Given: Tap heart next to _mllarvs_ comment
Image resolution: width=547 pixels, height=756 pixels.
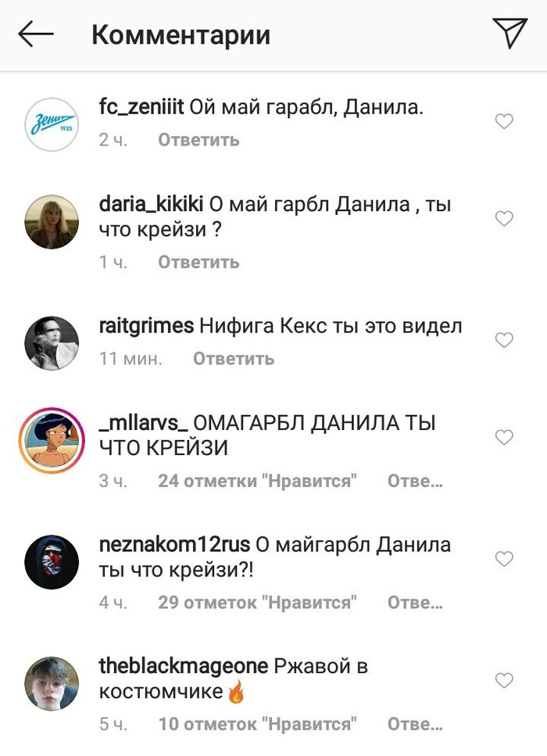Looking at the screenshot, I should click(504, 437).
